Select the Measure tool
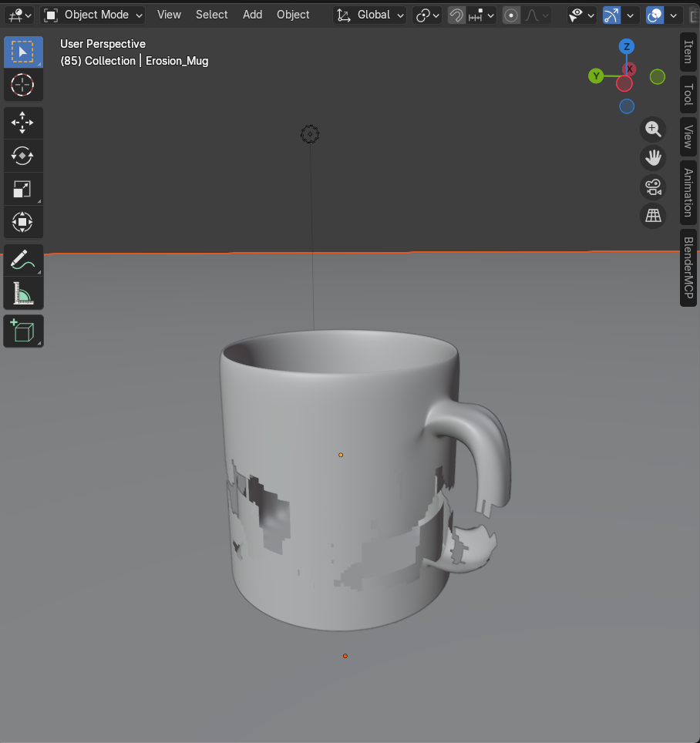Viewport: 700px width, 743px height. 23,293
